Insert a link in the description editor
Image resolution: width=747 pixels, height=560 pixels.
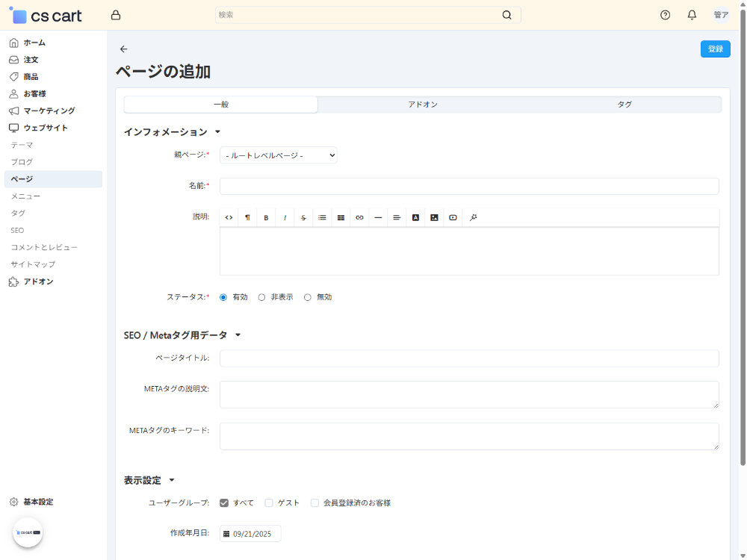(x=359, y=217)
